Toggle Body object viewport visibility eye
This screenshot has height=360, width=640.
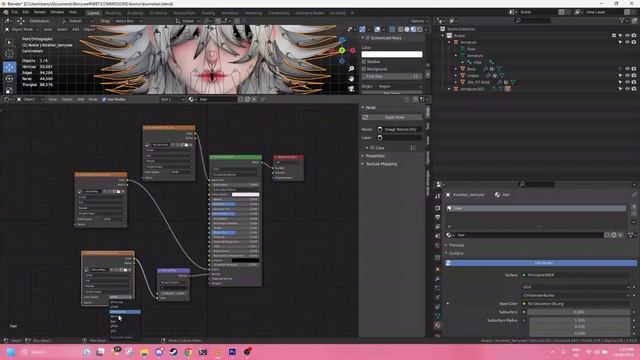(x=627, y=69)
